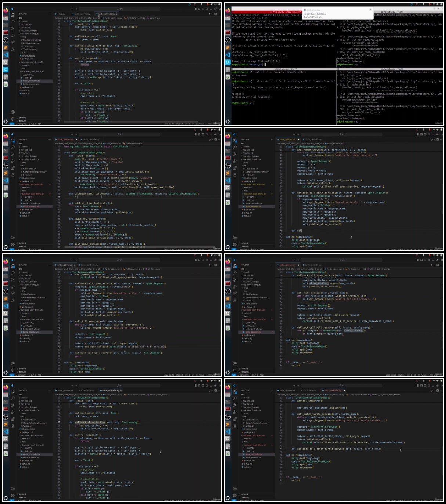Click the Go Forward arrow in the top-left screenshot
The height and width of the screenshot is (504, 446).
coord(76,9)
